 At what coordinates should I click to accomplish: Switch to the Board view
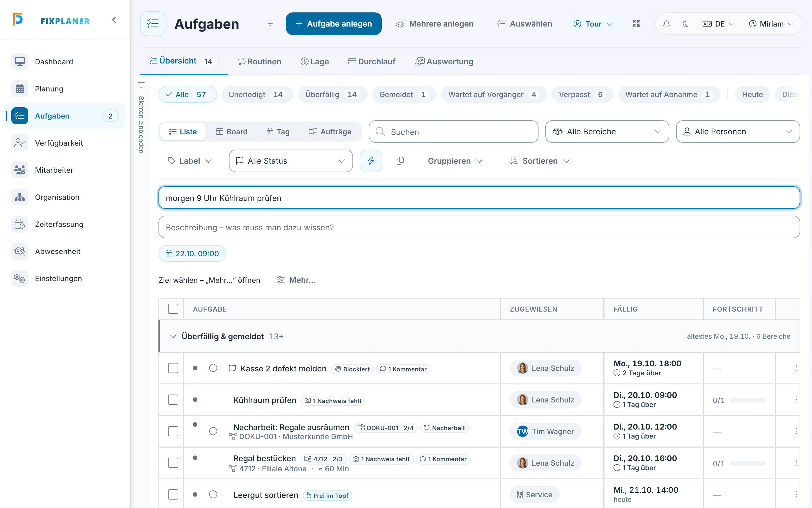(x=231, y=132)
